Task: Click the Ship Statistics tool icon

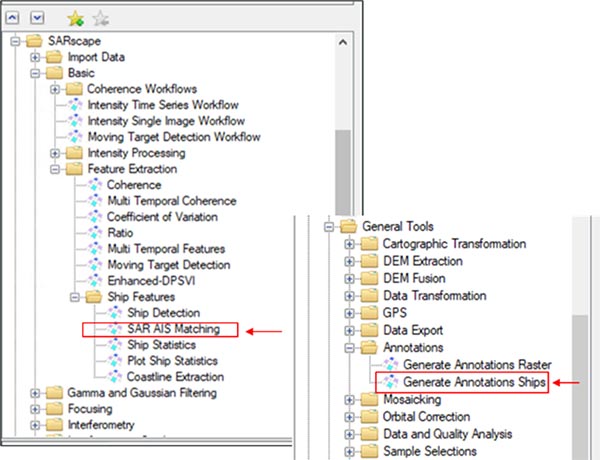Action: 114,345
